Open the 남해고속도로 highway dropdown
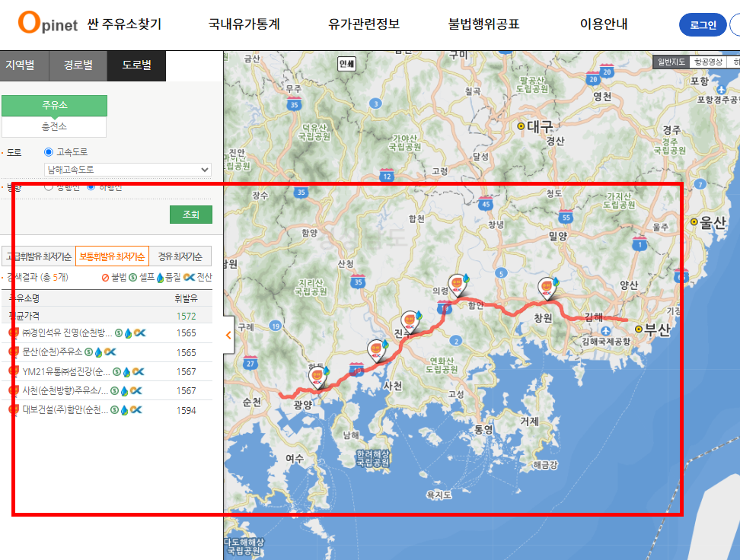The image size is (740, 560). (x=127, y=169)
